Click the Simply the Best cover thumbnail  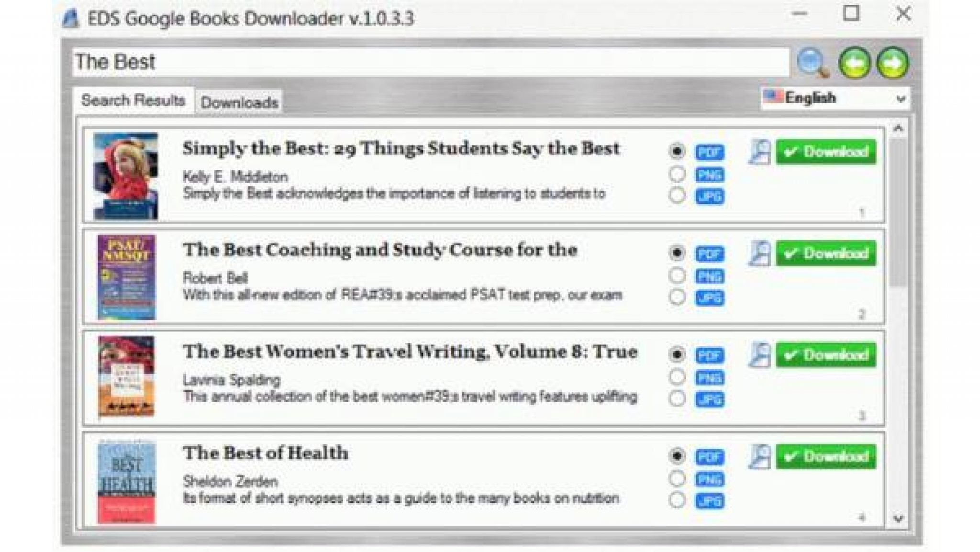pyautogui.click(x=126, y=176)
